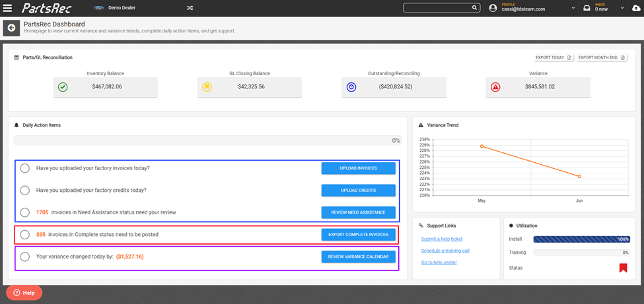This screenshot has height=304, width=644.
Task: Click the May data point on Variance Trend
Action: coord(482,146)
